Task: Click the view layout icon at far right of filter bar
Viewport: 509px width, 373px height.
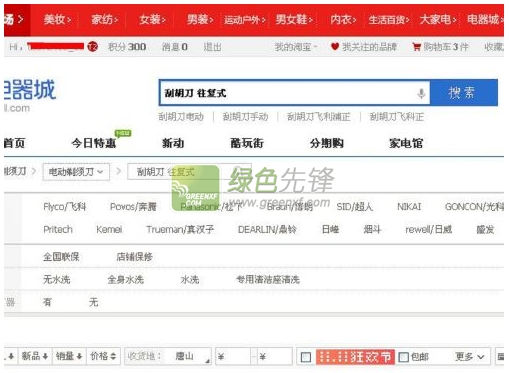Action: 500,357
